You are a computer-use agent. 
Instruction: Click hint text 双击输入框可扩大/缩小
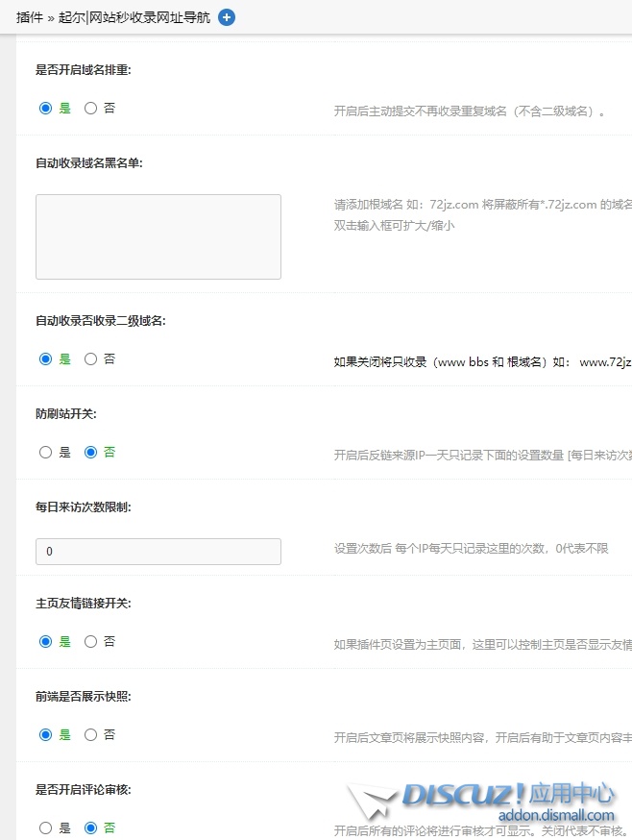point(394,226)
